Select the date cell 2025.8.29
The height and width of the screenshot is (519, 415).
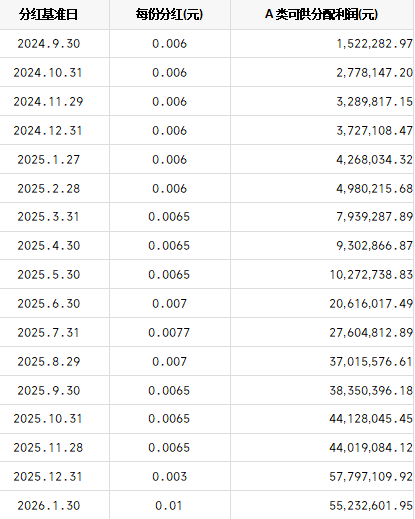(49, 362)
